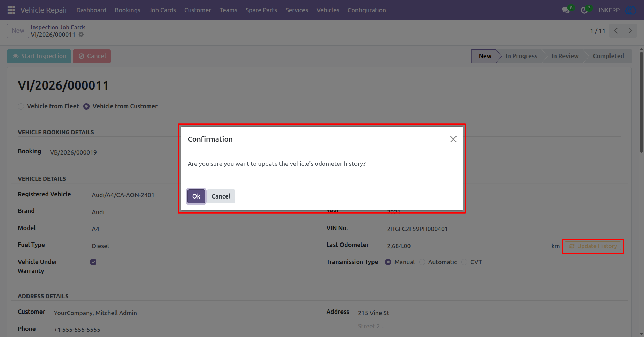Choose Manual transmission type
The width and height of the screenshot is (644, 337).
coord(388,262)
